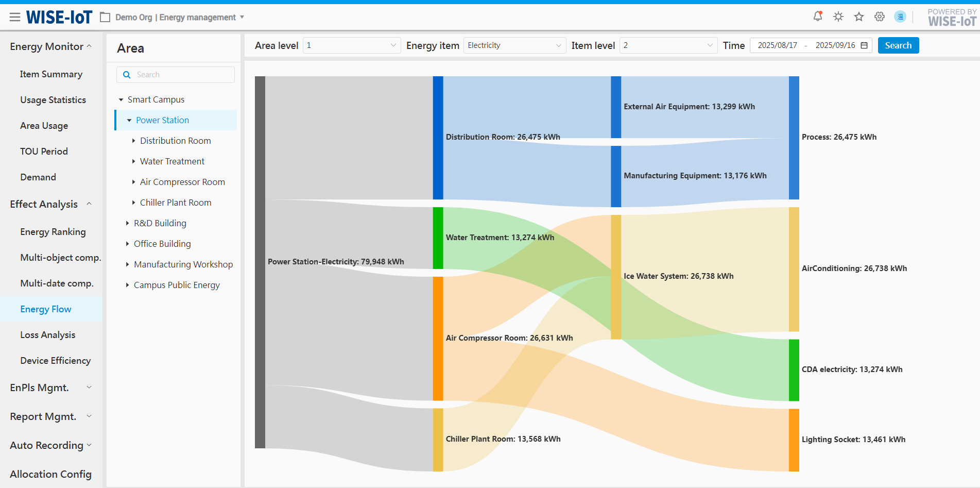The width and height of the screenshot is (980, 488).
Task: Open the notifications bell
Action: 817,16
